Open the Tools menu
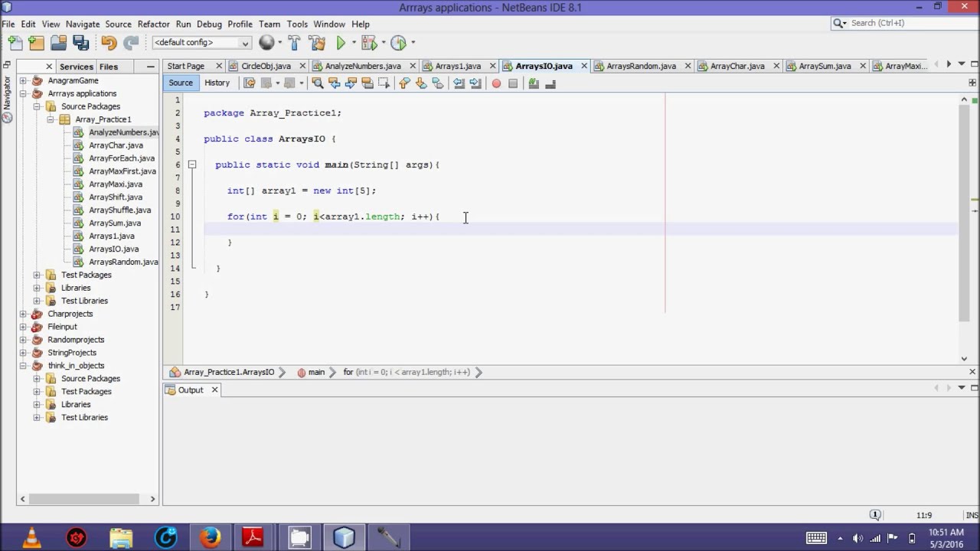The width and height of the screenshot is (980, 551). (x=297, y=24)
